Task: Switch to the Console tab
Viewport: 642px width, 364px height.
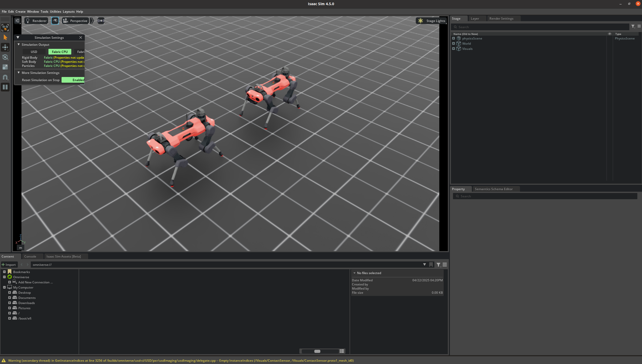Action: (30, 257)
